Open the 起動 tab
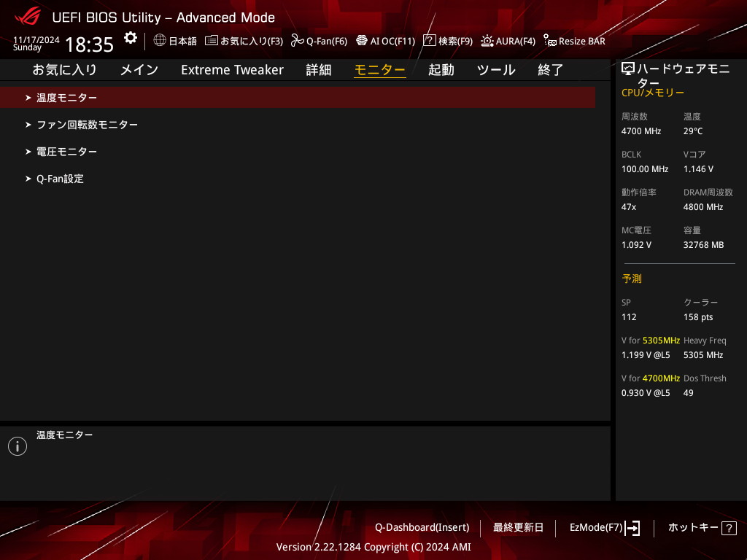747x560 pixels. click(441, 70)
